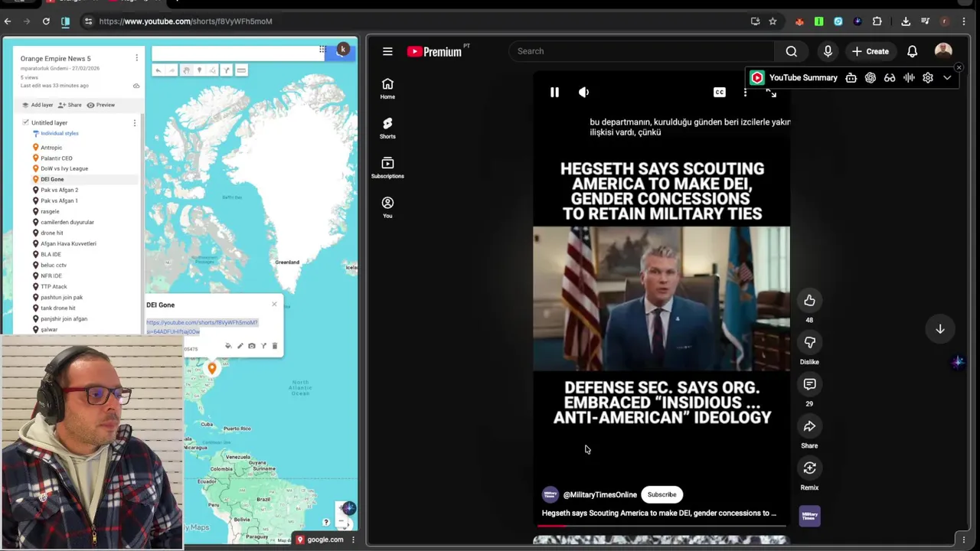Image resolution: width=980 pixels, height=551 pixels.
Task: Click Add layer in My Maps
Action: (38, 105)
